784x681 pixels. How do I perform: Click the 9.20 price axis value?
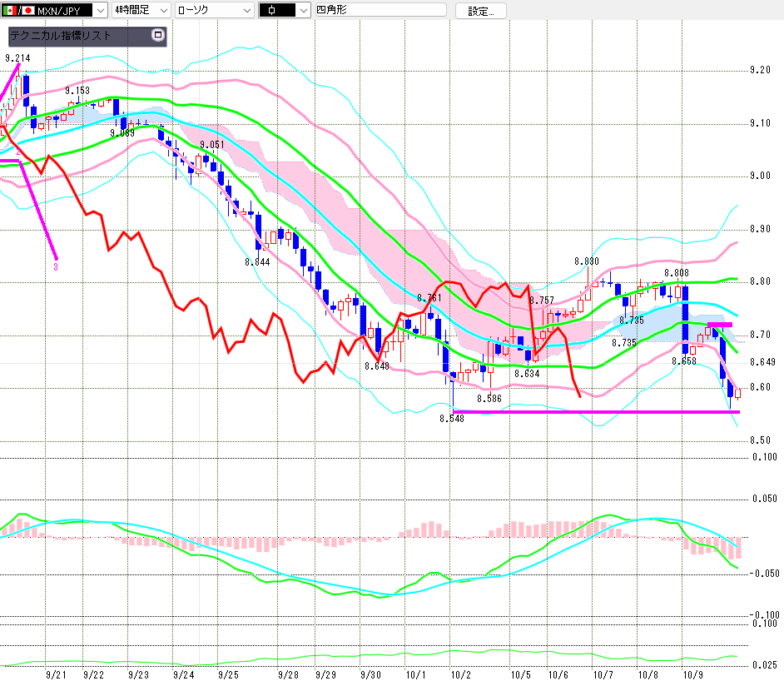click(760, 70)
